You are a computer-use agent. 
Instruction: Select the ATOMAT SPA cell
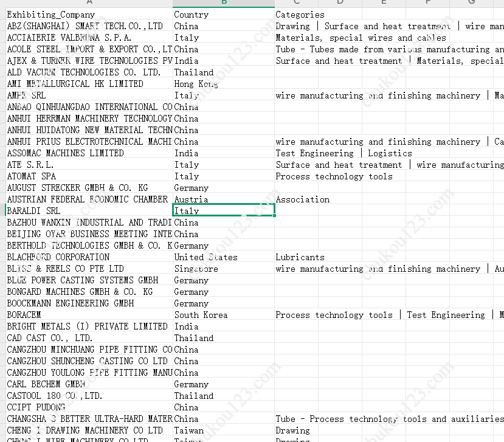89,176
